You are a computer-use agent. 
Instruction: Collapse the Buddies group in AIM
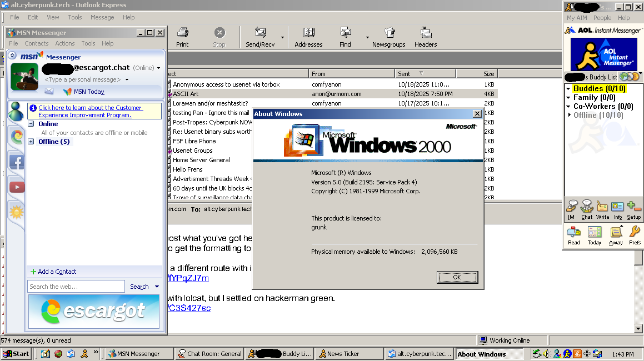coord(568,89)
